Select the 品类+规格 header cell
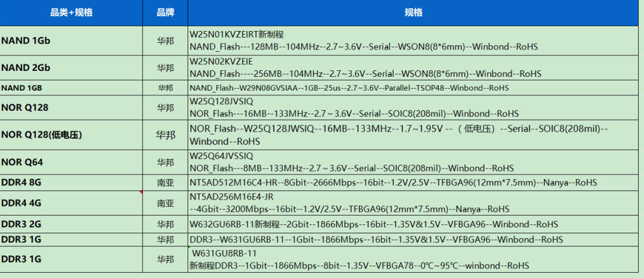644x278 pixels. pyautogui.click(x=72, y=13)
